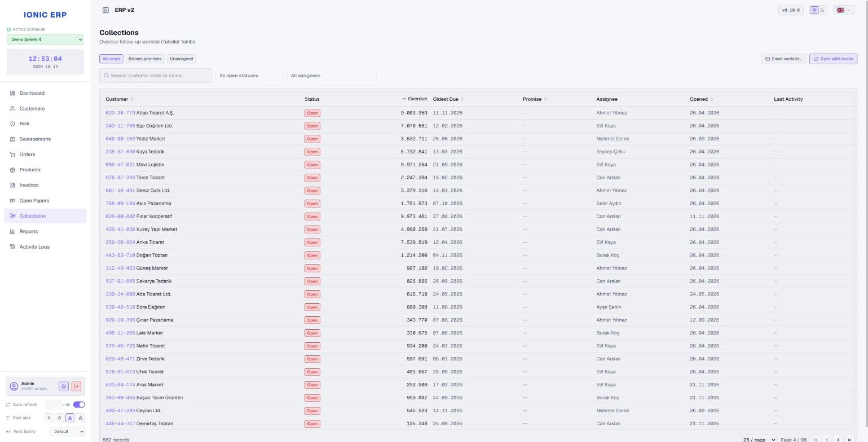
Task: Open the Risk section
Action: coord(45,123)
